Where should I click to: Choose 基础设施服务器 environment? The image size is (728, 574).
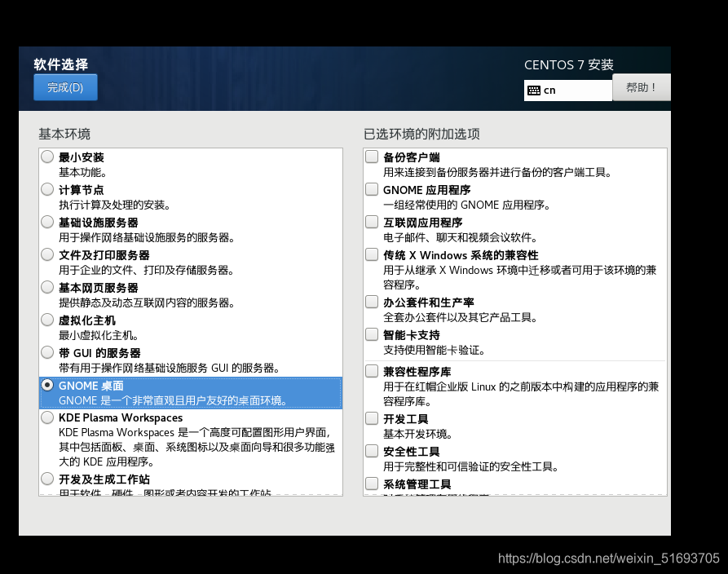(47, 222)
